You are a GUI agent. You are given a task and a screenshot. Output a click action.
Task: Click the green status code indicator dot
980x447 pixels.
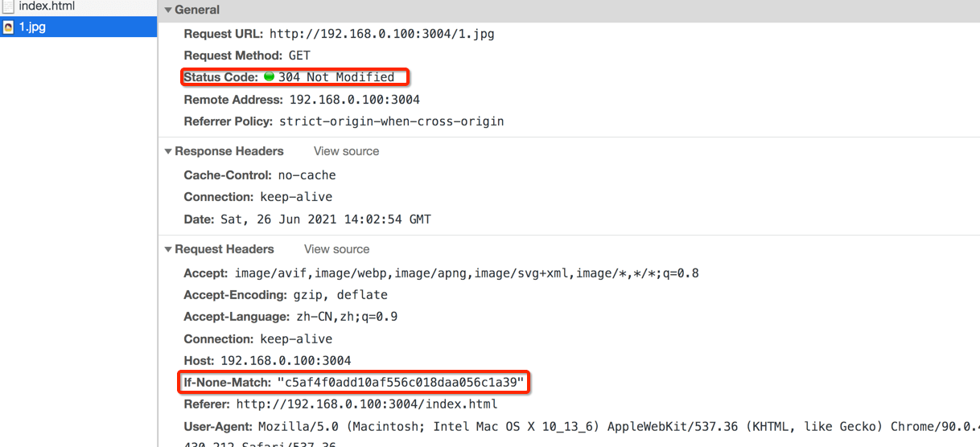click(269, 77)
